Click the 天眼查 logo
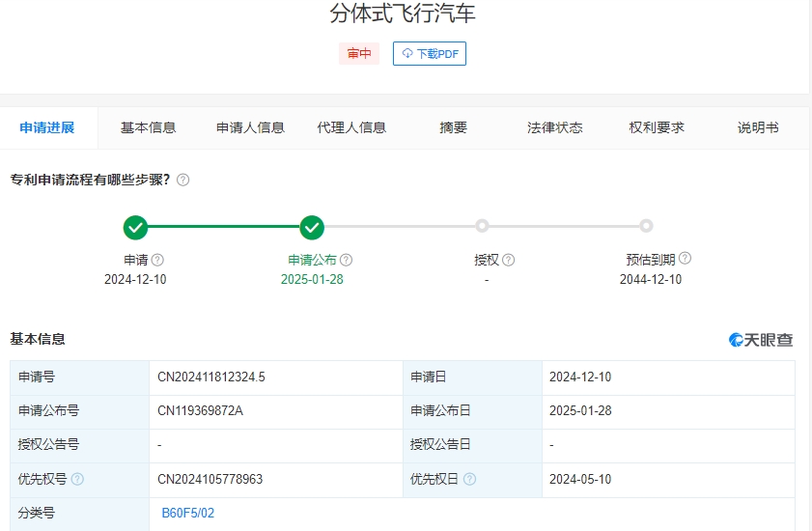This screenshot has height=531, width=812. pyautogui.click(x=761, y=340)
